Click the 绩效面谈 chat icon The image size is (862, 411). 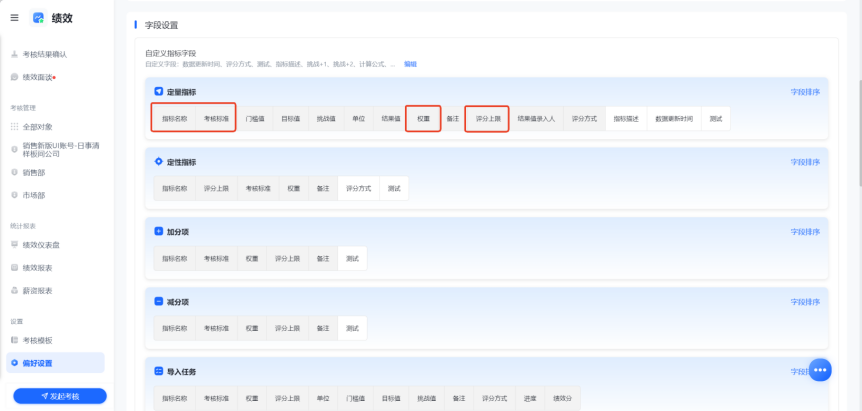pos(14,77)
